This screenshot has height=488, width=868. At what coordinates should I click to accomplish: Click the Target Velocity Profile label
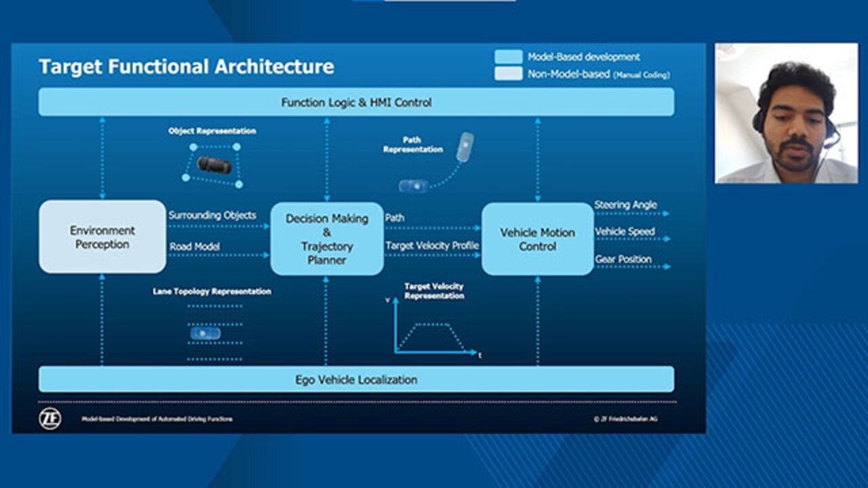click(x=432, y=245)
